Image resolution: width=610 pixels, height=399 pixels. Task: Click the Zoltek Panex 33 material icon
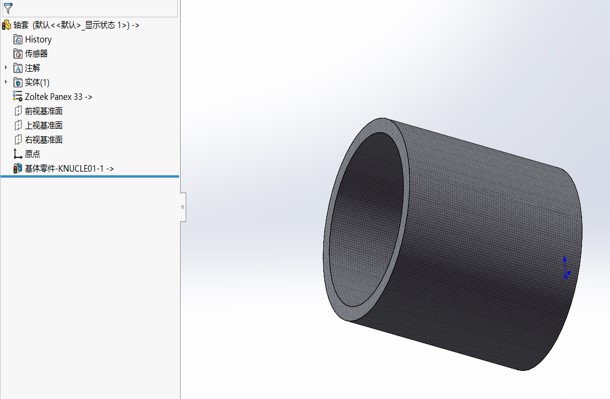[18, 96]
